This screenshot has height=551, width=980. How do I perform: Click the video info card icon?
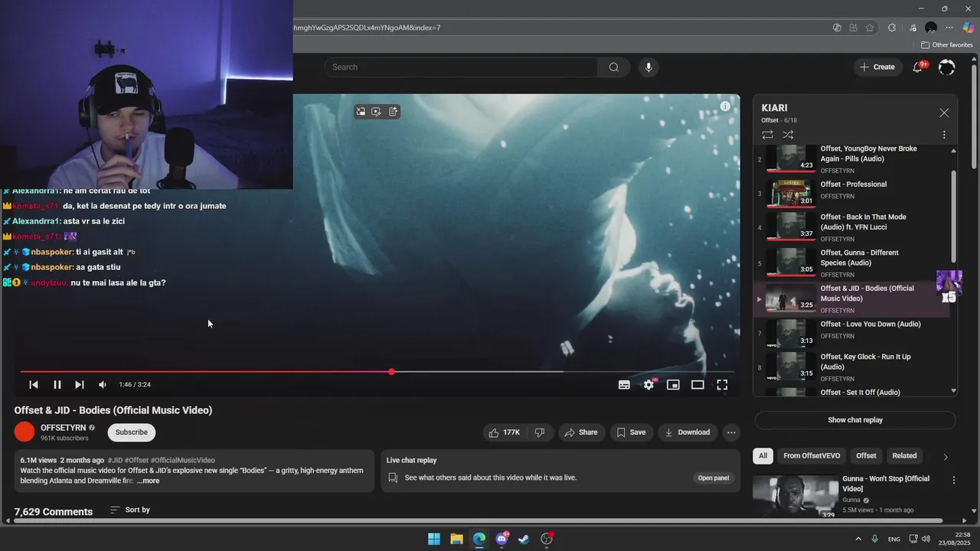[725, 106]
